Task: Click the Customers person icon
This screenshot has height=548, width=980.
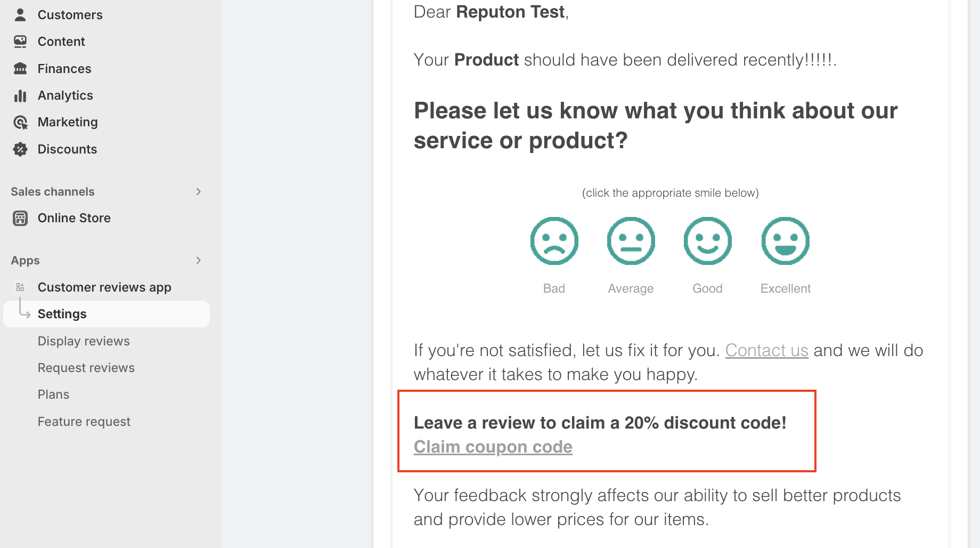Action: (20, 15)
